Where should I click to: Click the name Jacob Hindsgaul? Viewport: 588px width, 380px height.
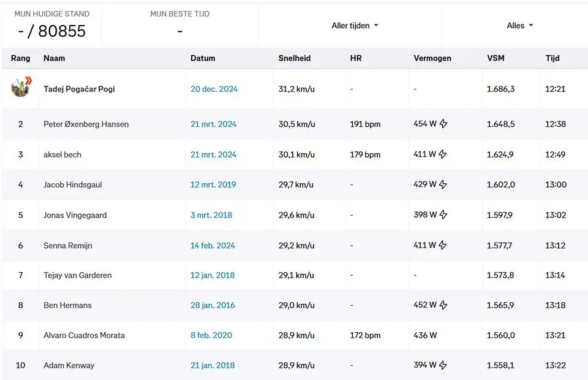[x=73, y=184]
